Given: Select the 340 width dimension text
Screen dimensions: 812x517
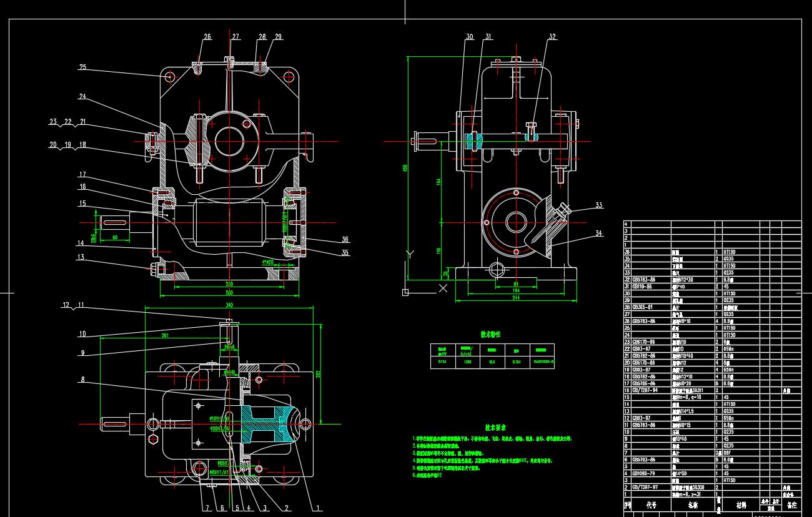Looking at the screenshot, I should coord(229,305).
